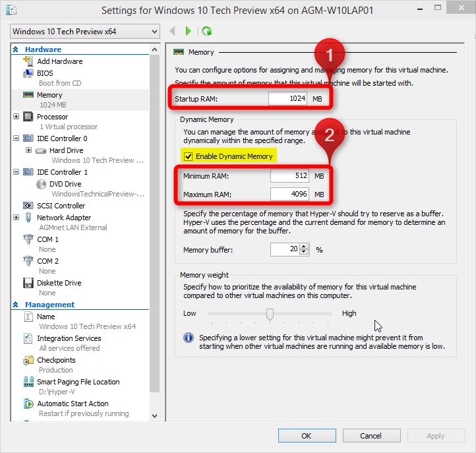The height and width of the screenshot is (453, 476).
Task: Click the DVD Drive disc icon
Action: 41,184
